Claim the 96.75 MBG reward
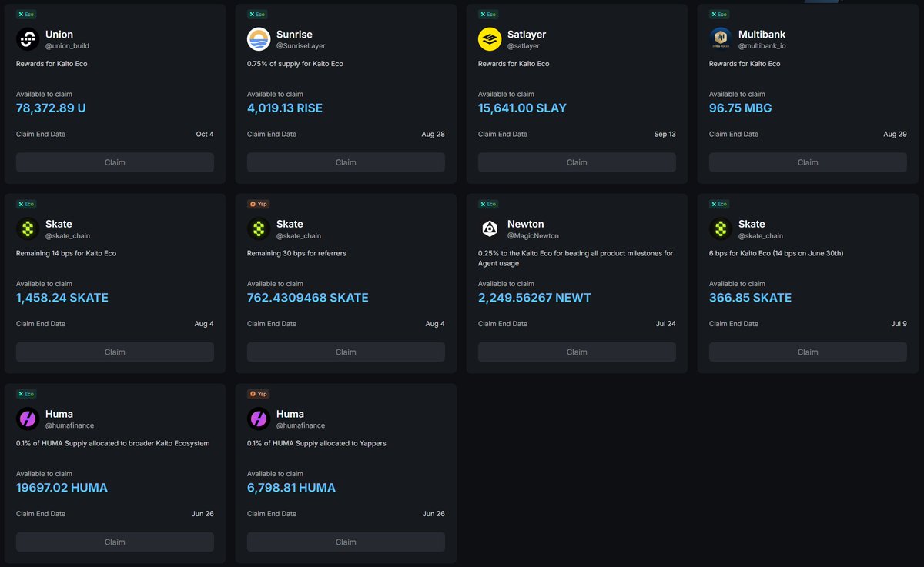924x567 pixels. tap(808, 162)
